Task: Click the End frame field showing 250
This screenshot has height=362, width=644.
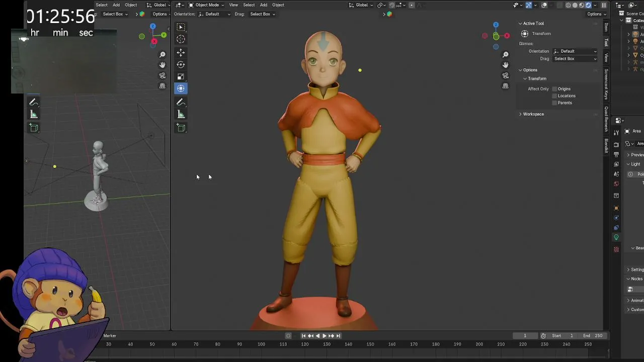Action: coord(593,336)
